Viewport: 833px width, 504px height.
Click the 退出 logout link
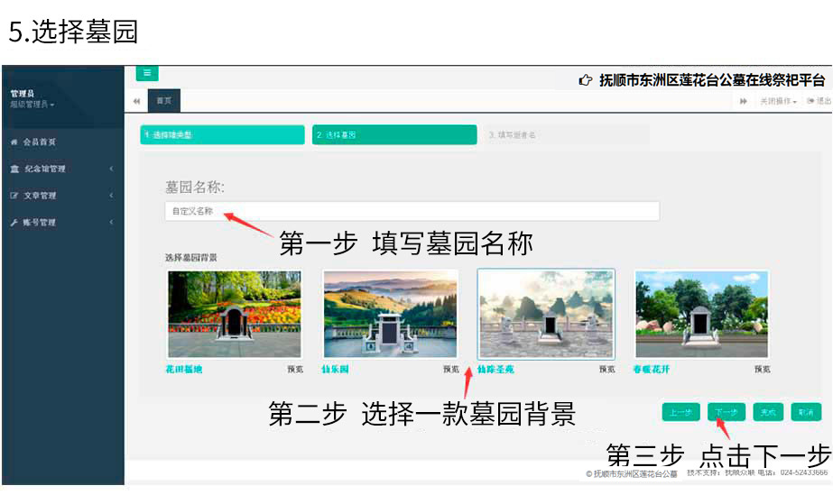tap(819, 101)
